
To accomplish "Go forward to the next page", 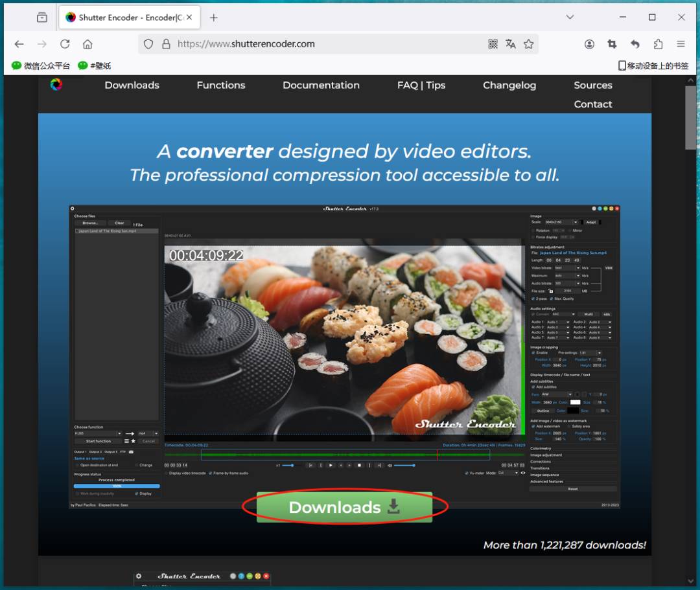I will pyautogui.click(x=42, y=43).
